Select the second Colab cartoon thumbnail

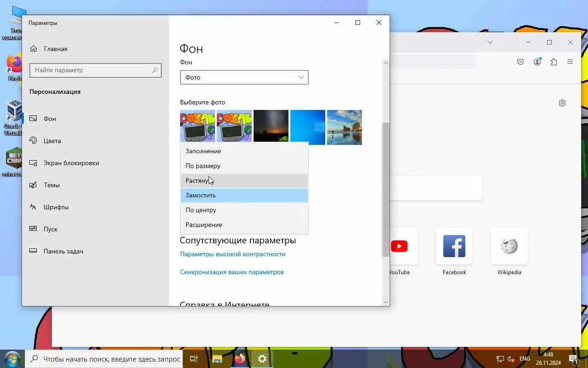pos(234,126)
